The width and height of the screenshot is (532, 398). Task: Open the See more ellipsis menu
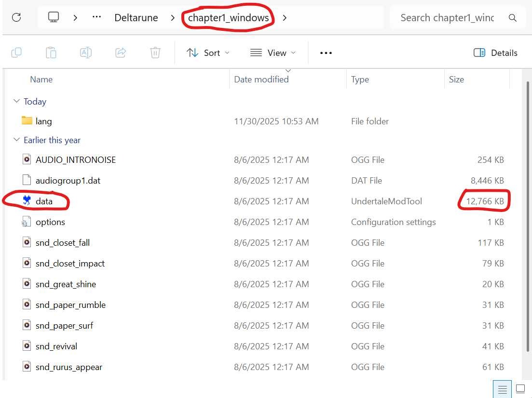pyautogui.click(x=326, y=53)
